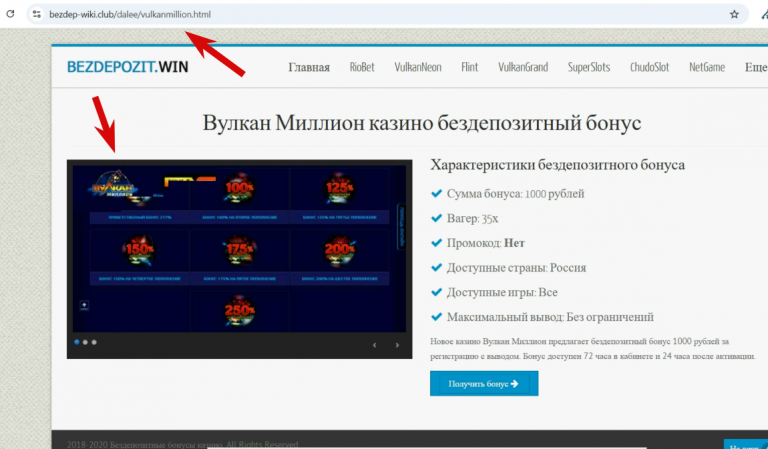Click the 100% bonus badge in slide
The width and height of the screenshot is (768, 449).
(x=239, y=187)
